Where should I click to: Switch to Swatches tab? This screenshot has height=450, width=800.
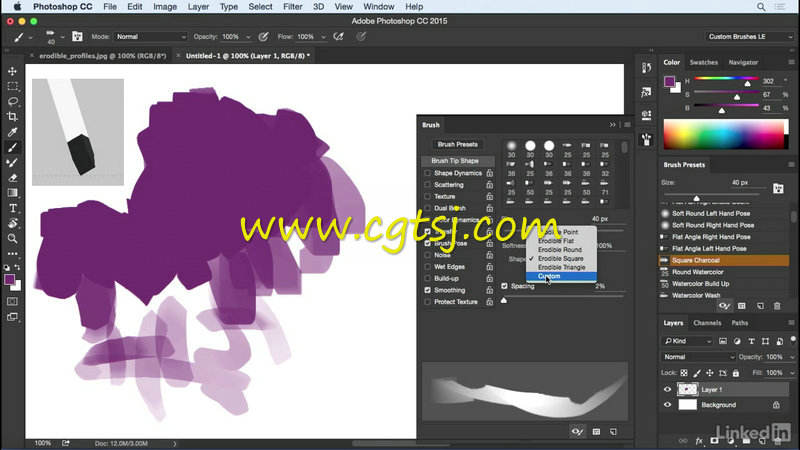pos(704,62)
